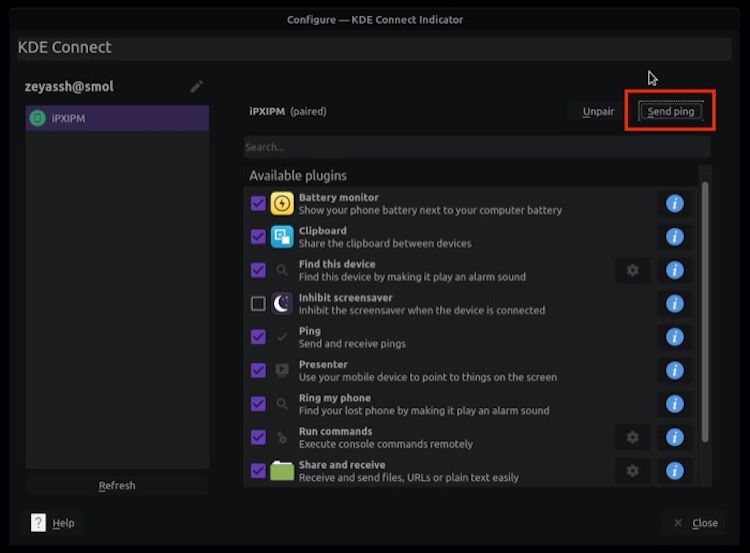The height and width of the screenshot is (553, 750).
Task: Open settings gear for Run commands
Action: coord(632,437)
